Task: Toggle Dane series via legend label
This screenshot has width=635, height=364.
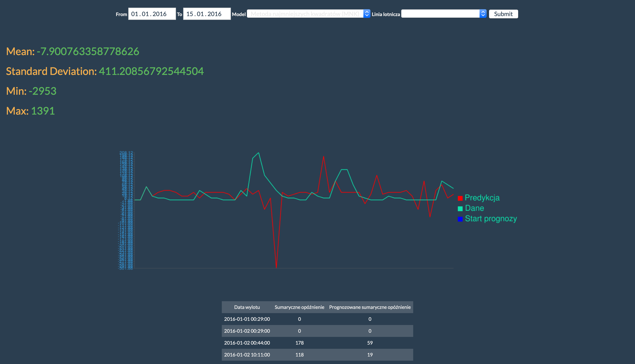Action: (x=474, y=208)
